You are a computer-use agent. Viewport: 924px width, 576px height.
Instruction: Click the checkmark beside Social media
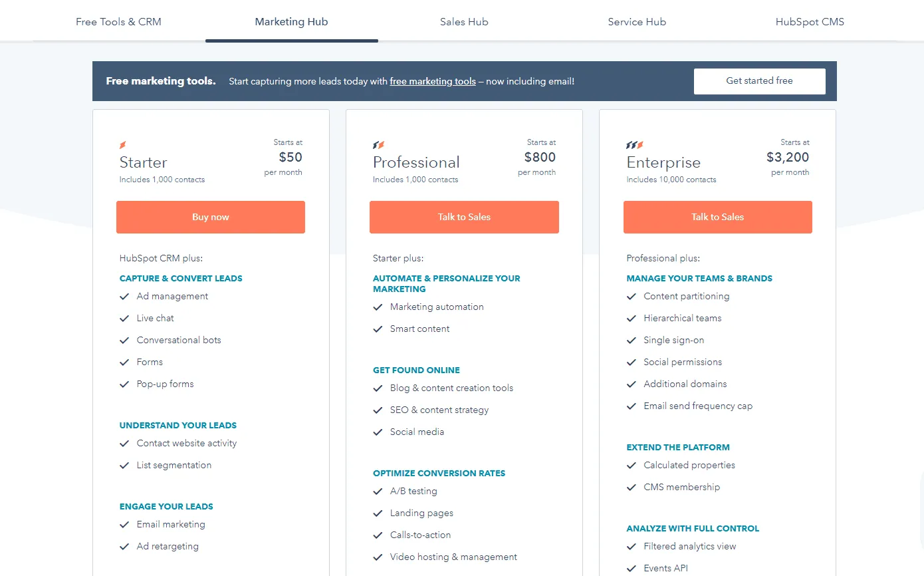[x=378, y=432]
